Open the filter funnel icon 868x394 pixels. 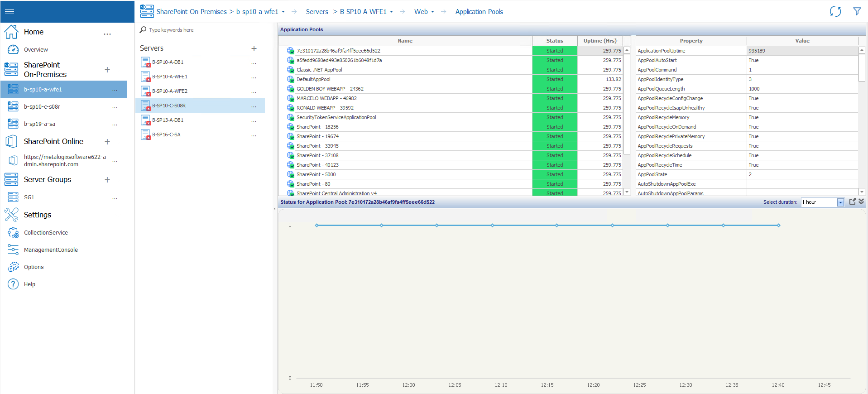pyautogui.click(x=857, y=12)
